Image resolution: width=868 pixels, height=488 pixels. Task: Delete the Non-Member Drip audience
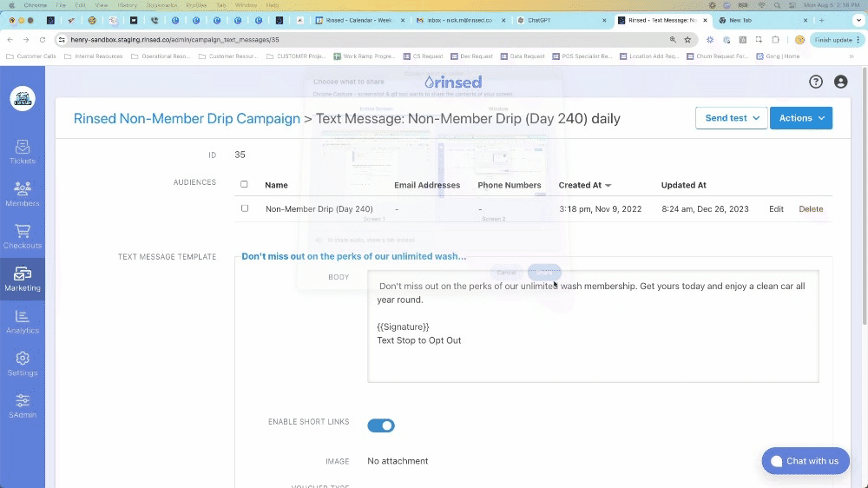tap(811, 208)
